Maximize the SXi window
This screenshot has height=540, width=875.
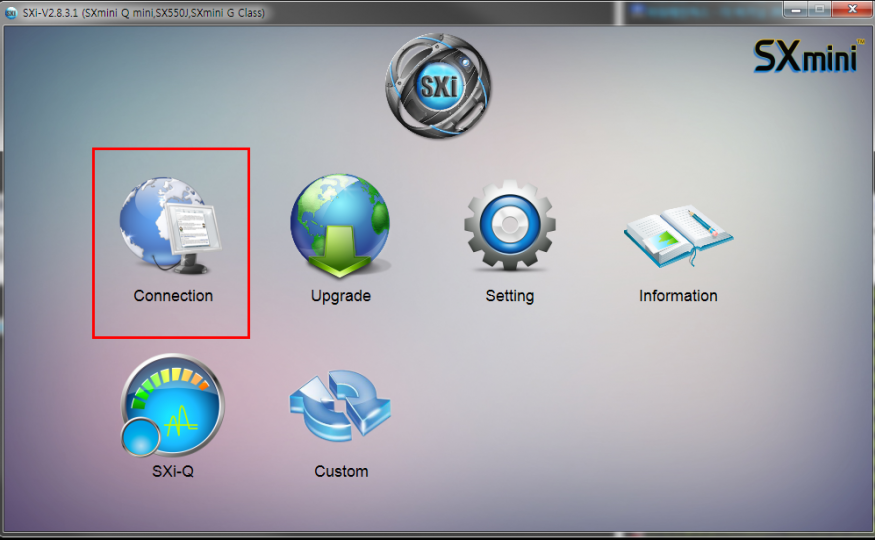pos(819,9)
